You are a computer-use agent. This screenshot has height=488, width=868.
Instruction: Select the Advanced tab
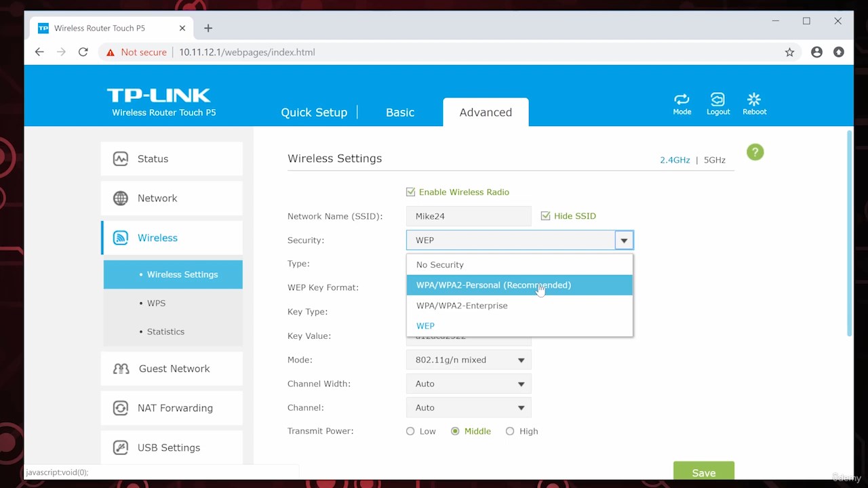(486, 113)
